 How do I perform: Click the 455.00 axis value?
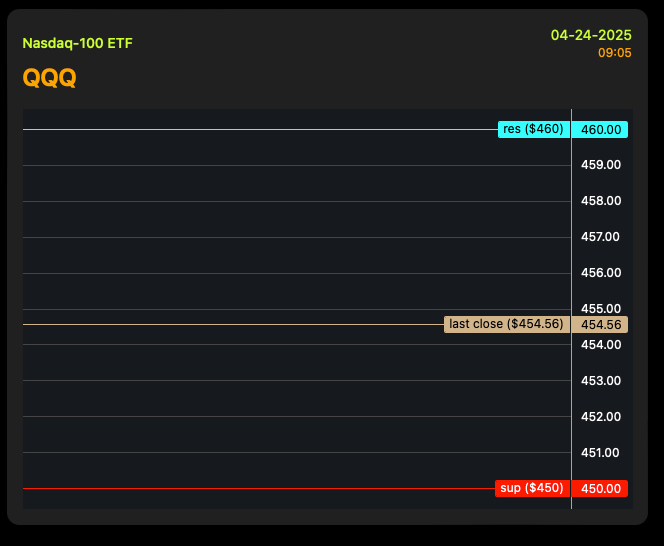[x=601, y=308]
